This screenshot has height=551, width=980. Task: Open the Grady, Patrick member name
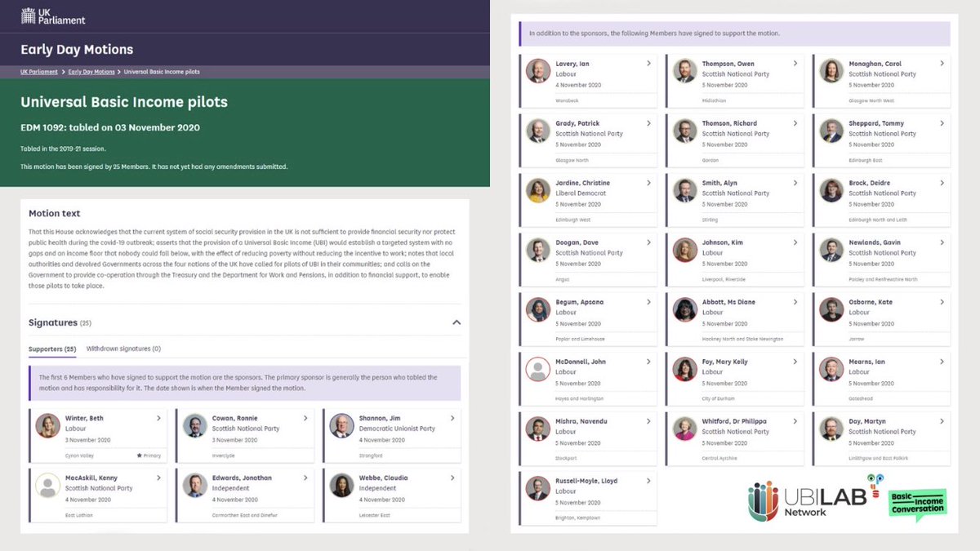[x=578, y=123]
